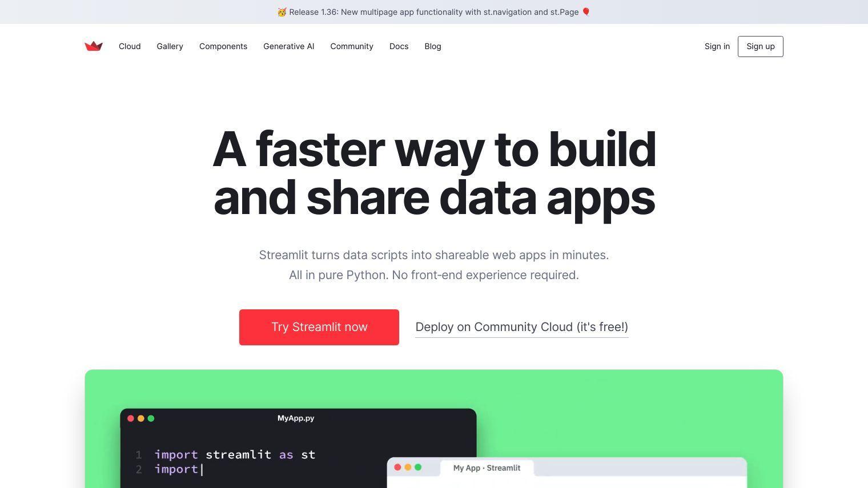Open the Docs page
Screen dimensions: 868x488
click(399, 46)
